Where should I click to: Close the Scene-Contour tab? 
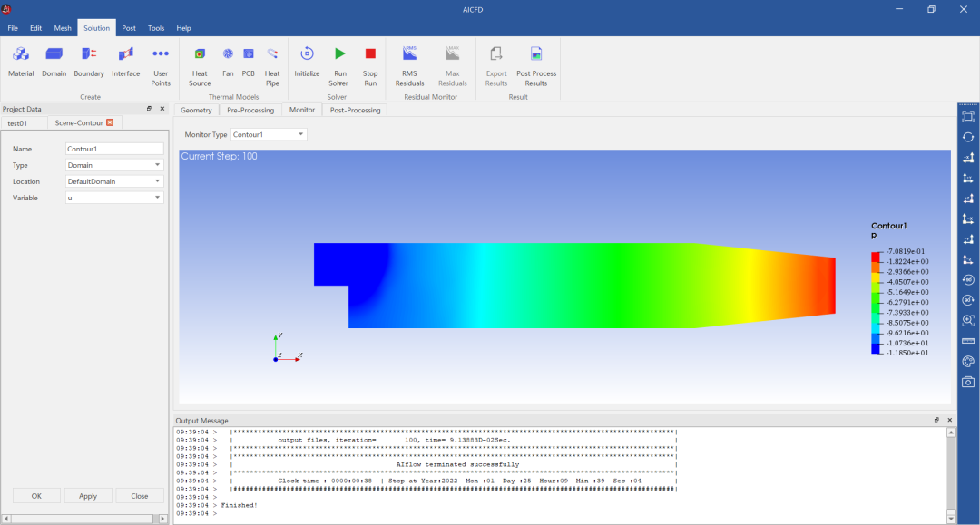pyautogui.click(x=110, y=122)
